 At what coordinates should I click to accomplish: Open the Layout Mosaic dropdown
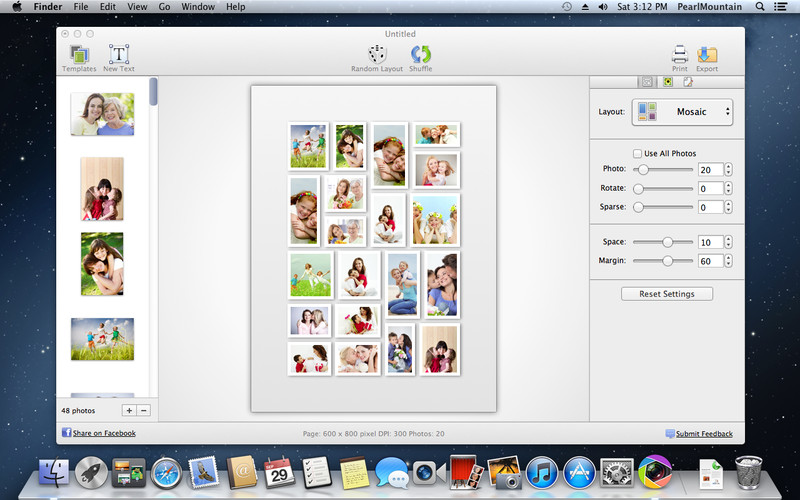pos(683,112)
